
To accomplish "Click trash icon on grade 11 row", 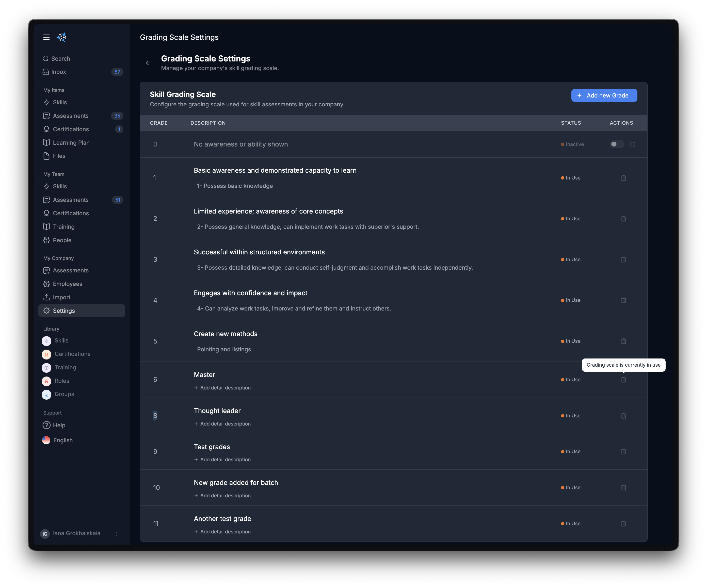I will click(623, 523).
